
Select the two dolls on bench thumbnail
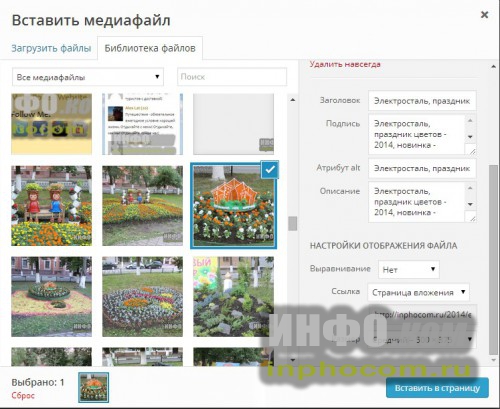pyautogui.click(x=51, y=206)
